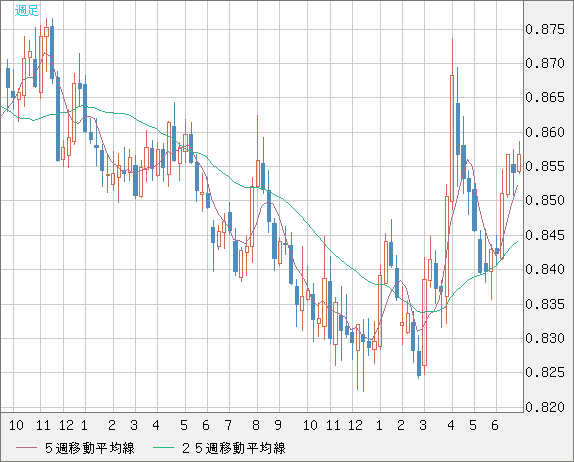The image size is (574, 462).
Task: Select the 0.830 price axis label
Action: pos(545,338)
